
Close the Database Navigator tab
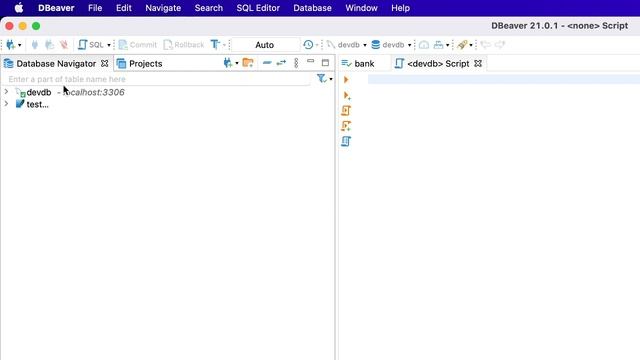(105, 64)
